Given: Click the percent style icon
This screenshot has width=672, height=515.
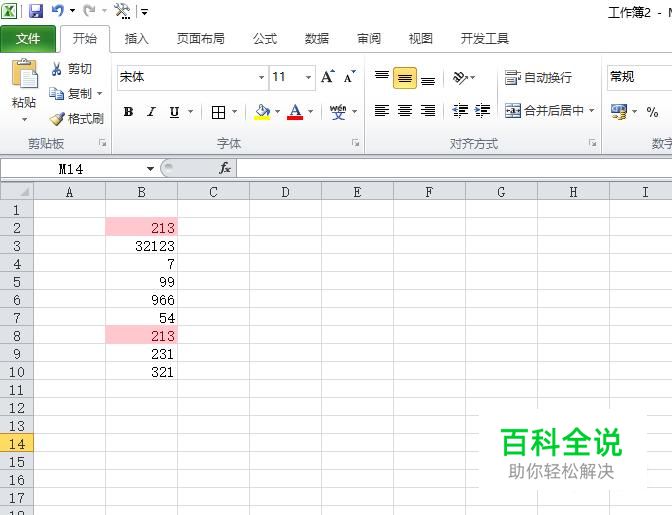Looking at the screenshot, I should pyautogui.click(x=652, y=112).
